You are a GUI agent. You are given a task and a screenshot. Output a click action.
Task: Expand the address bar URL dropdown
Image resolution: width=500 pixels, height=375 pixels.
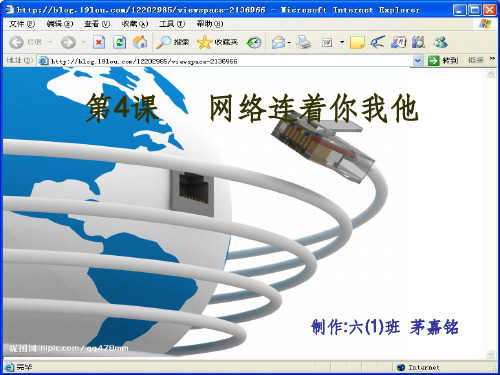click(x=418, y=61)
